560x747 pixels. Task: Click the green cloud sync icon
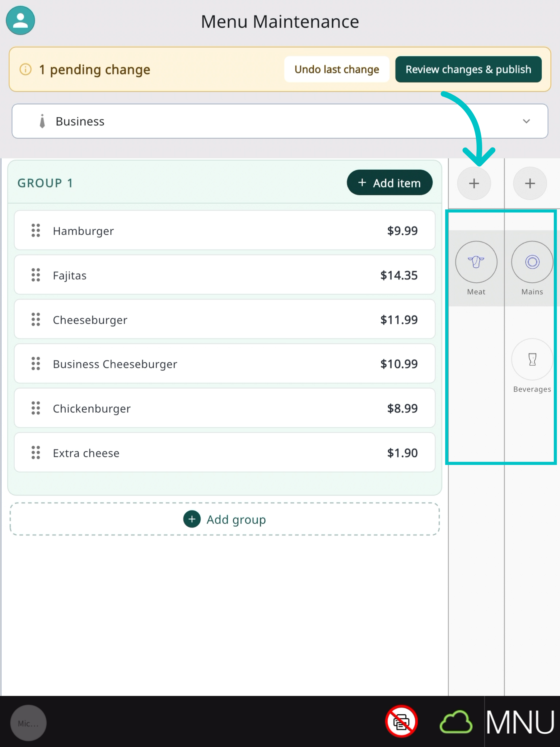456,722
